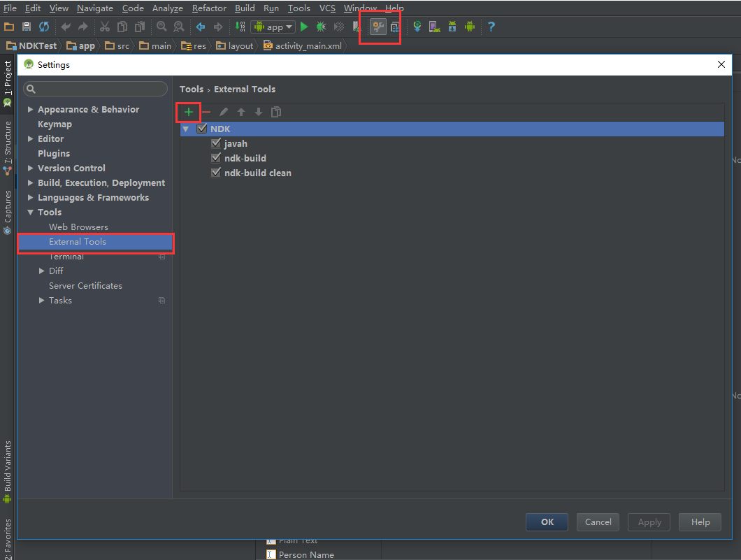Click the Move Up arrow icon
The image size is (741, 560).
click(x=241, y=112)
